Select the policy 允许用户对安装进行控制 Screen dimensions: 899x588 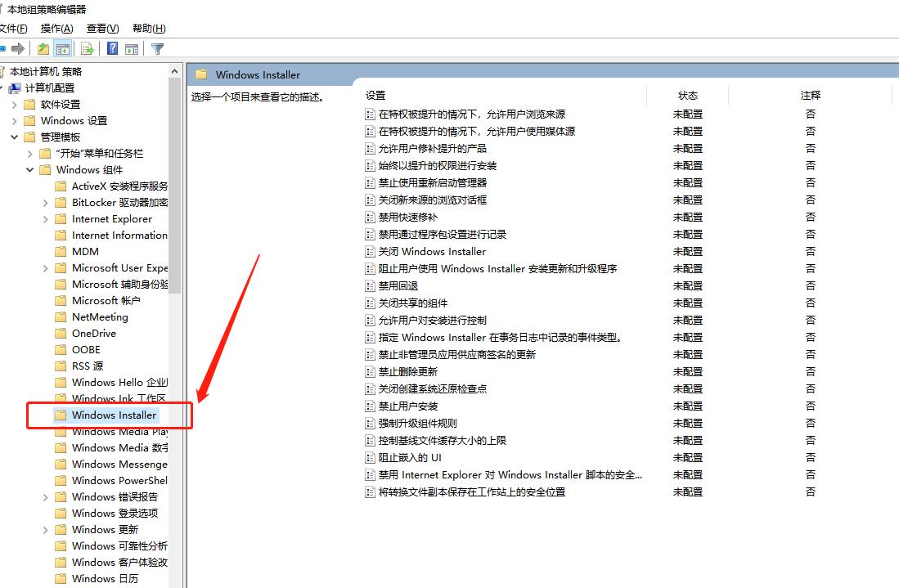click(432, 321)
